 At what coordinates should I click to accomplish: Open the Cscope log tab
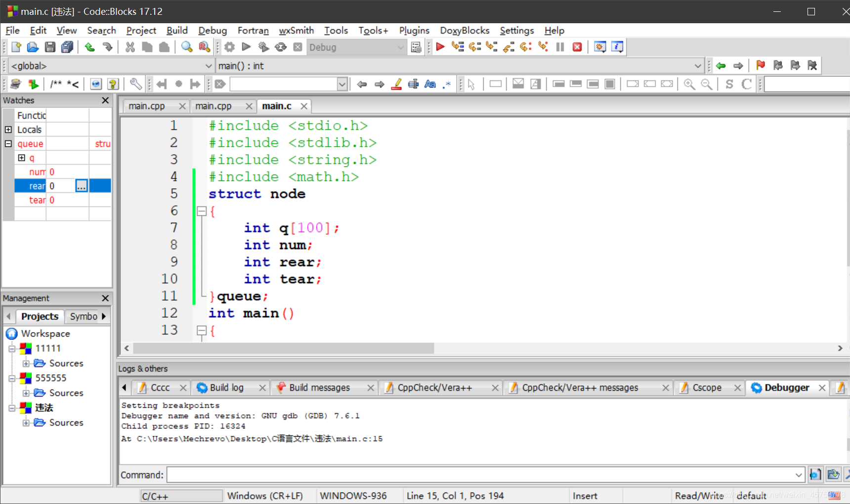click(707, 388)
